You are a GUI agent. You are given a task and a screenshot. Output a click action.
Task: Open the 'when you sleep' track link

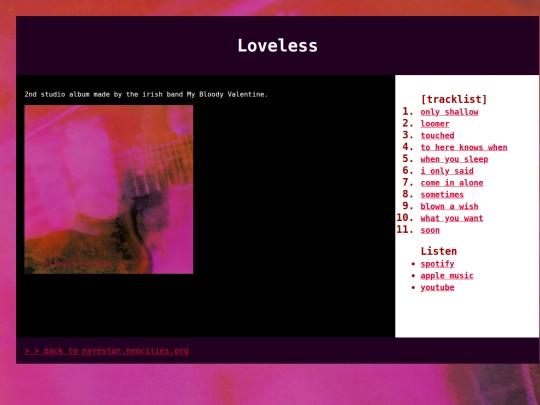[x=454, y=159]
